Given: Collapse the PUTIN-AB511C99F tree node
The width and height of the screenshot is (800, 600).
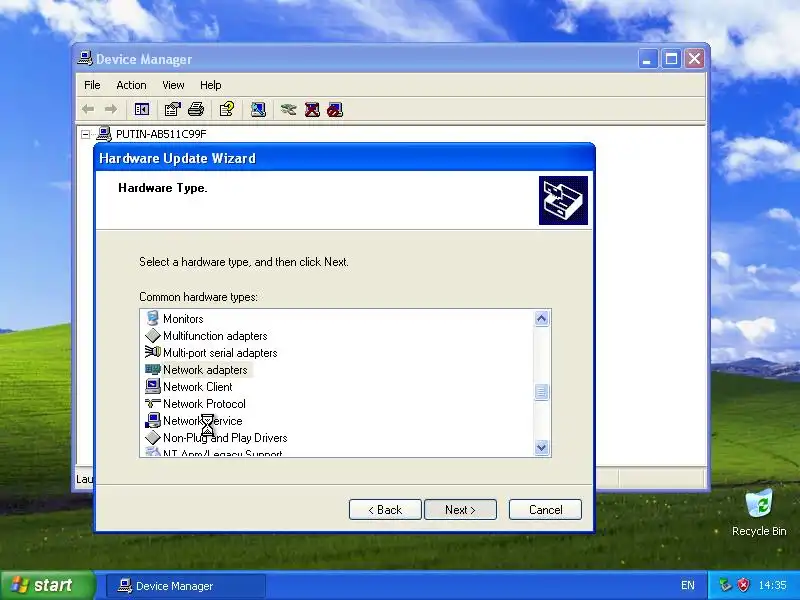Looking at the screenshot, I should pos(86,134).
